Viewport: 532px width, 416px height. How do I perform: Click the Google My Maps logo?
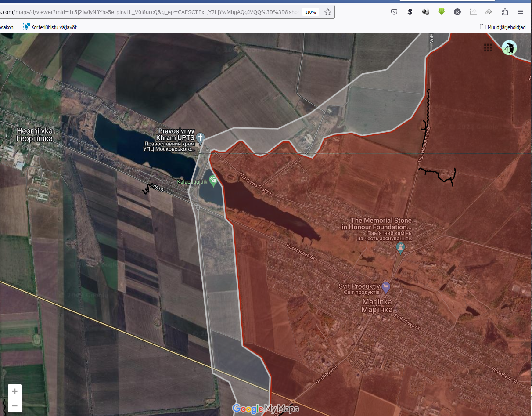point(265,409)
